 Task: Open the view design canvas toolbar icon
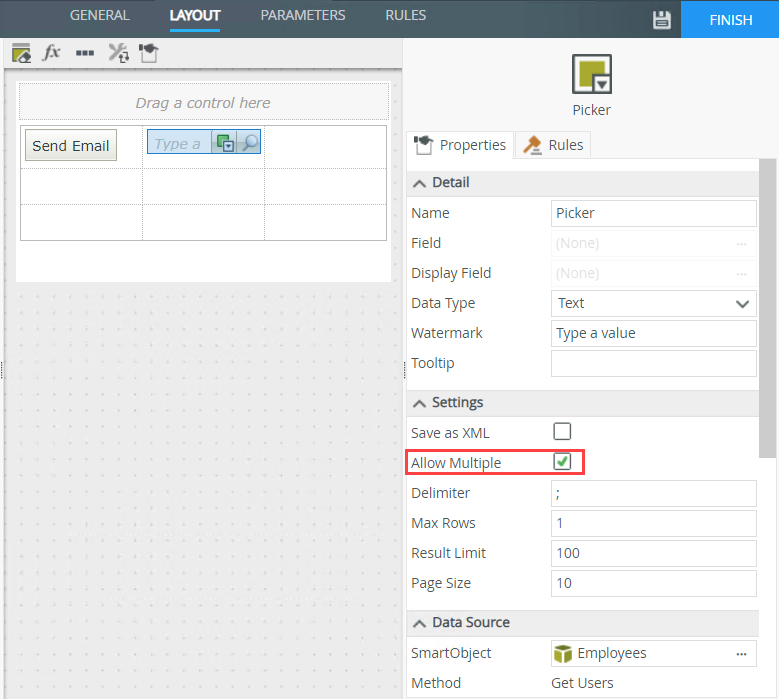(x=21, y=53)
